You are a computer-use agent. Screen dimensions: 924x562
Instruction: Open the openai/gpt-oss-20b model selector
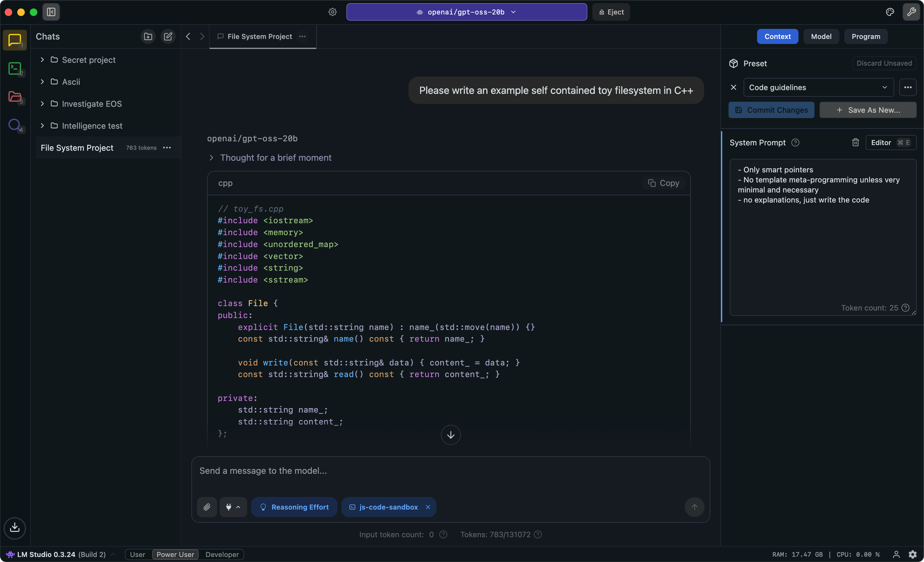[x=466, y=12]
